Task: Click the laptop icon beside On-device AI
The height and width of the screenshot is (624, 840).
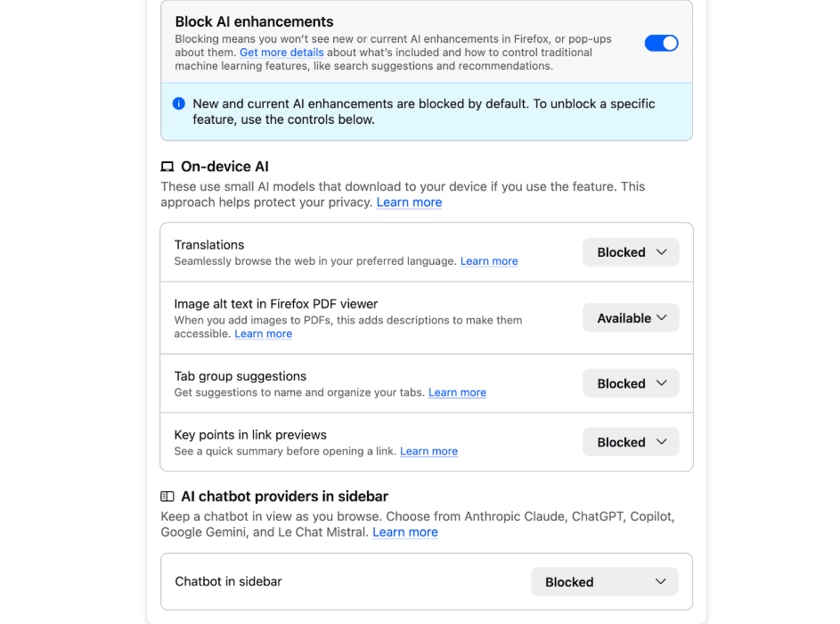Action: tap(166, 166)
